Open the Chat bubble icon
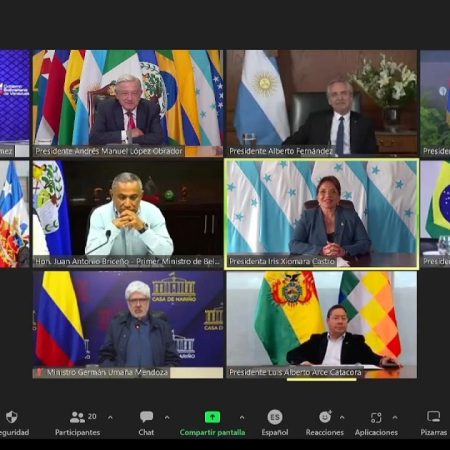The image size is (450, 450). coord(146,417)
